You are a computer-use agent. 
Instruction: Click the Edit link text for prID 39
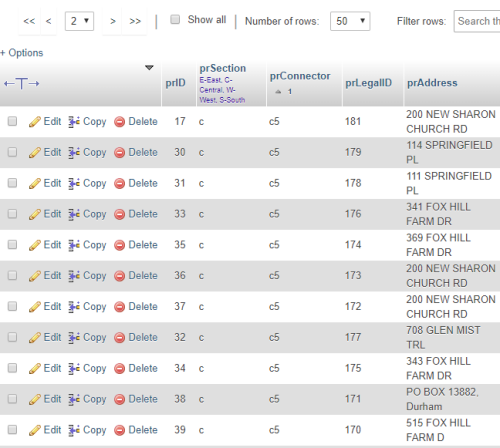click(x=53, y=430)
